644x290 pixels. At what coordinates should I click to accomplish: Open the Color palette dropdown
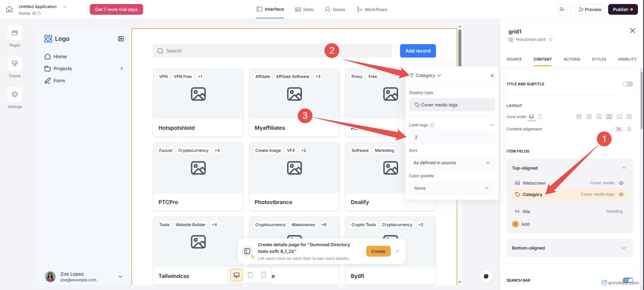[x=451, y=188]
